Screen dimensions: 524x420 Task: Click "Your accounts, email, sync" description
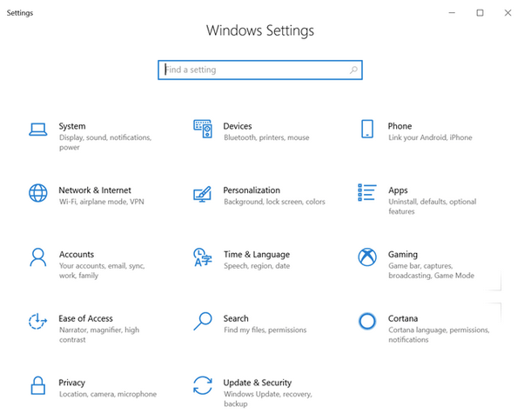coord(102,270)
